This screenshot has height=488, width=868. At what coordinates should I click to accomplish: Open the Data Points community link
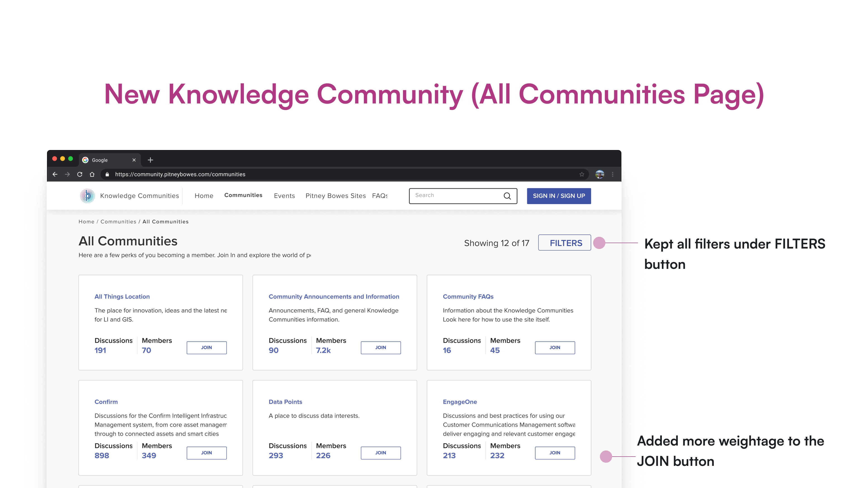285,402
